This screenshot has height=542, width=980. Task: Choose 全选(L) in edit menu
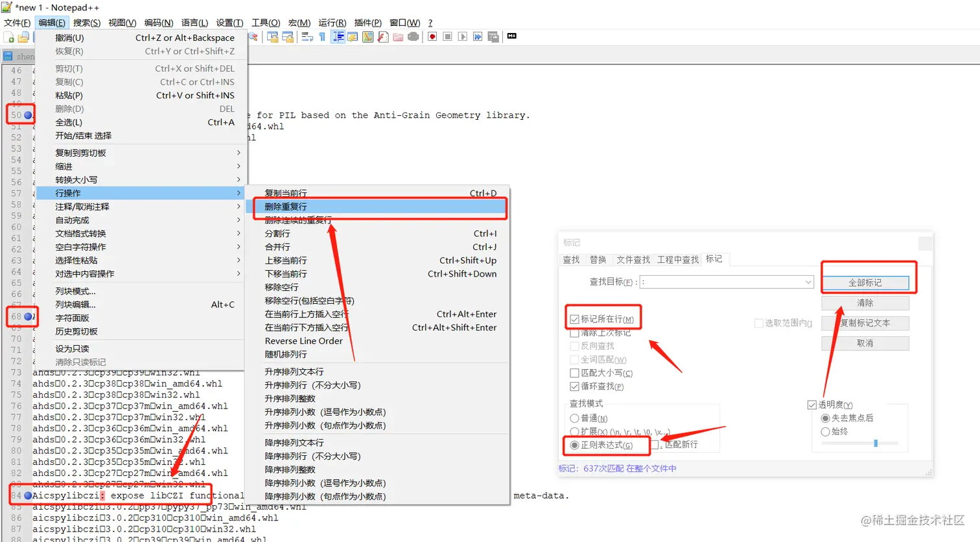tap(141, 122)
